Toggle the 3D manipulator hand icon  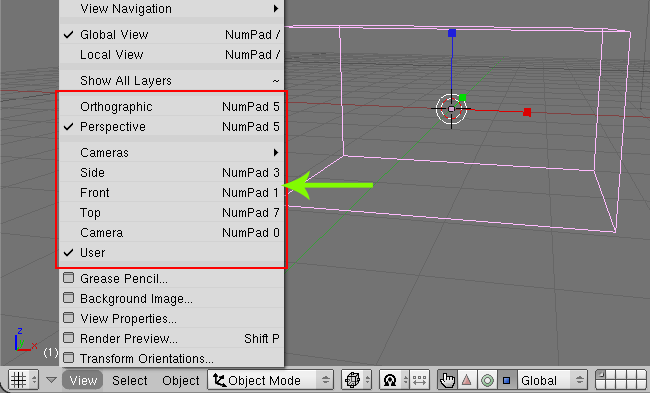447,380
